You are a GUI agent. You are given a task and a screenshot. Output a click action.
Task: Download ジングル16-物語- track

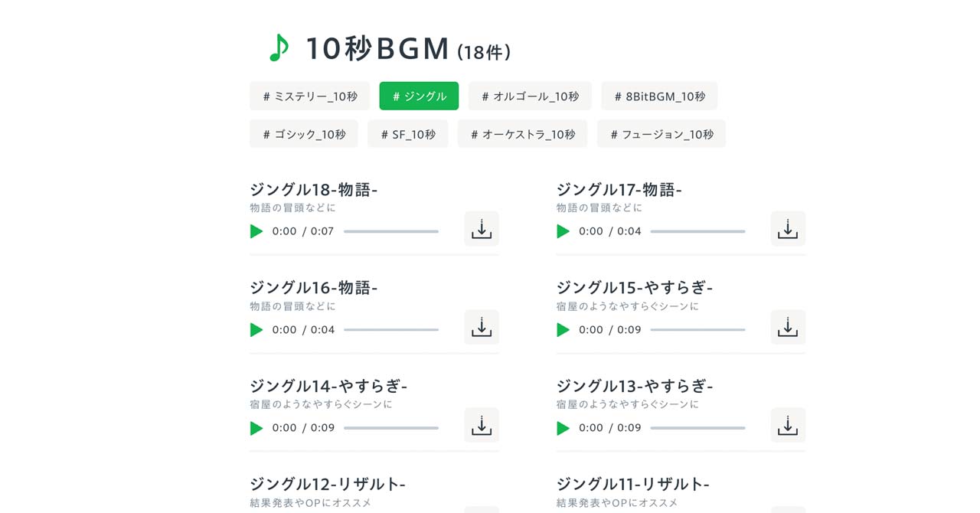pos(481,327)
